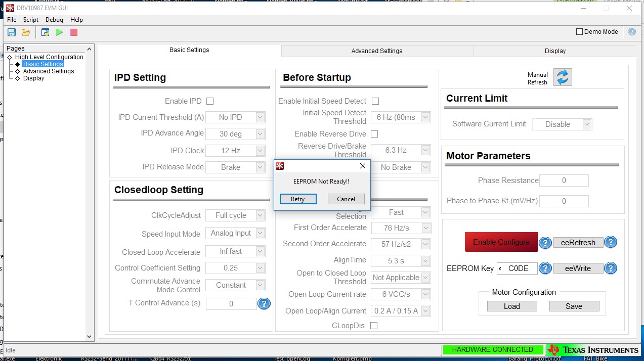644x361 pixels.
Task: Open the Help menu
Action: click(x=77, y=20)
